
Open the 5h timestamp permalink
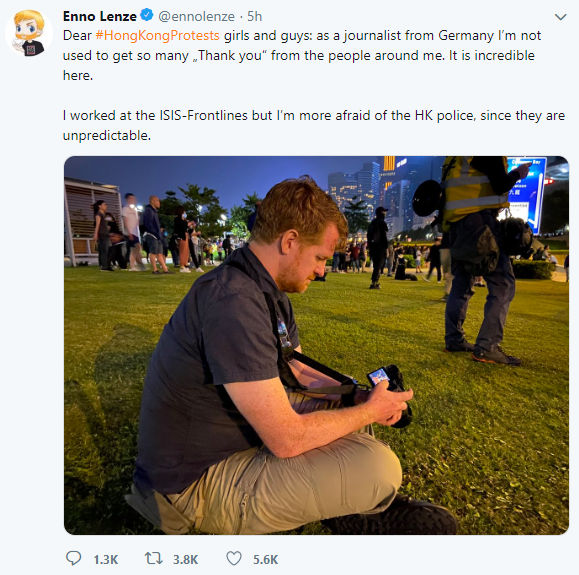254,16
